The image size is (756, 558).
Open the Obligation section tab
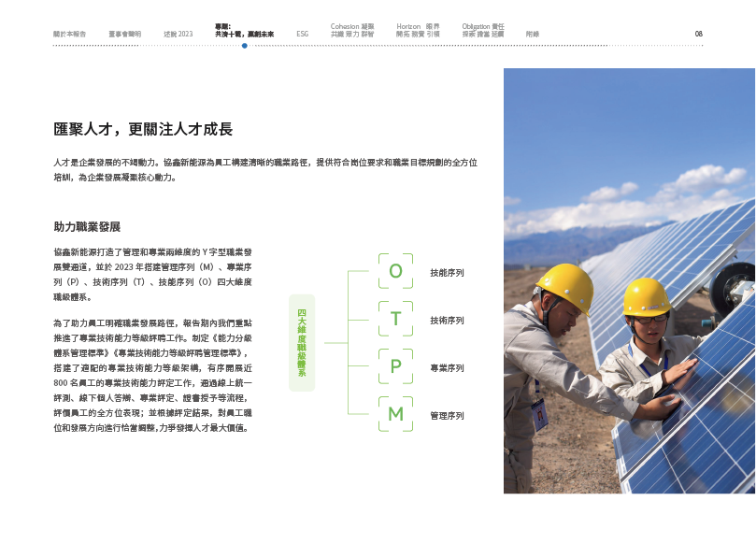(x=483, y=30)
